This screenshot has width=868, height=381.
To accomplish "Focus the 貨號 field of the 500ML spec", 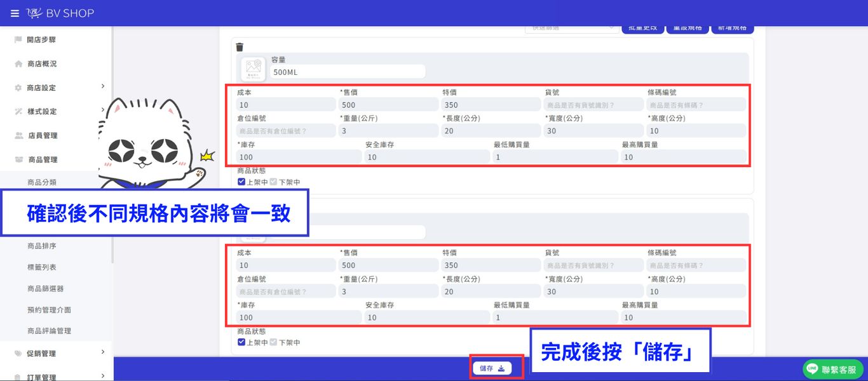I will coord(594,105).
